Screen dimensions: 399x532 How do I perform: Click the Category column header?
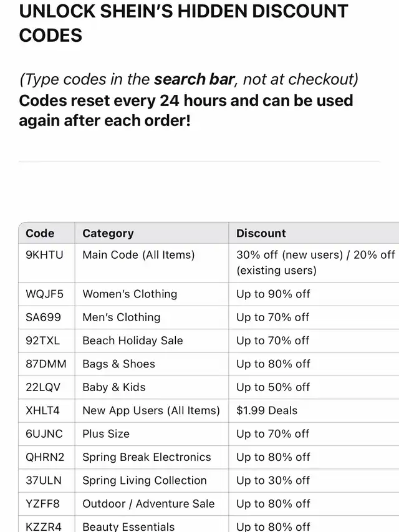tap(108, 233)
